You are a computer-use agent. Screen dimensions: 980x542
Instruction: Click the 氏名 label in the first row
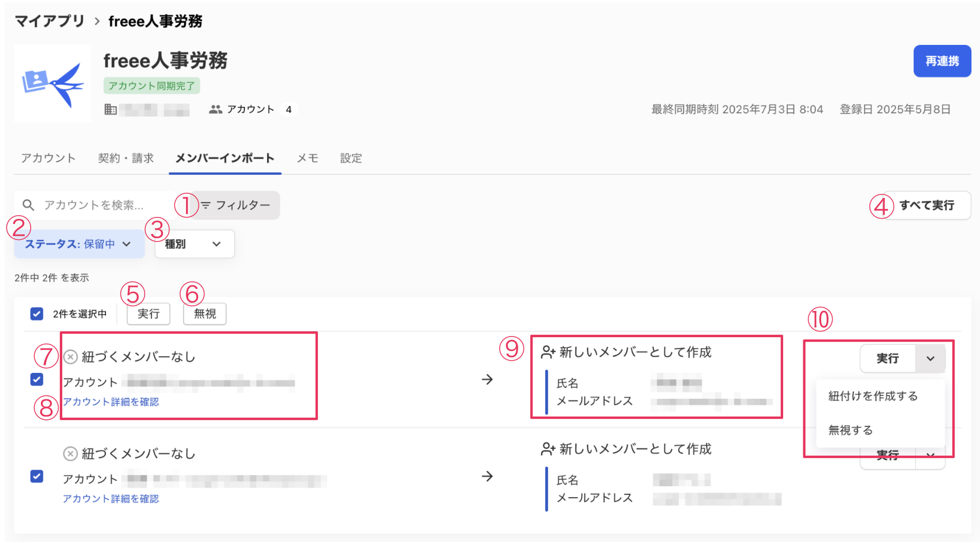coord(567,383)
